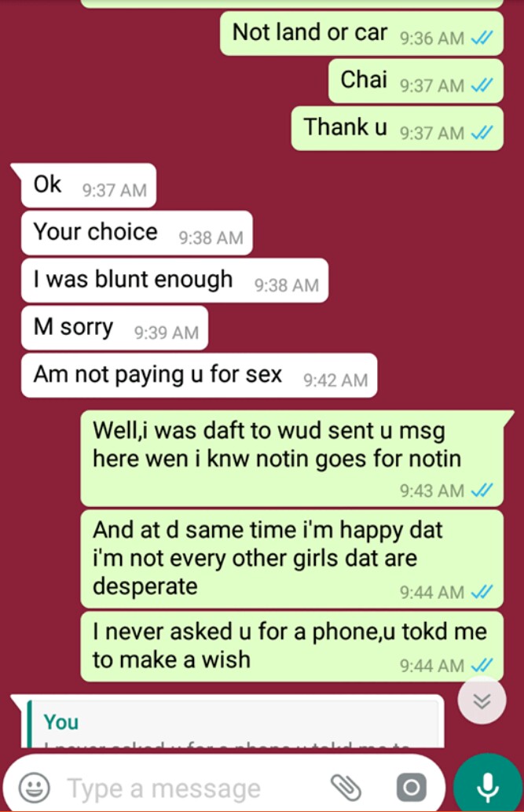
Task: Tap the 'Your choice' message bubble
Action: click(x=137, y=233)
